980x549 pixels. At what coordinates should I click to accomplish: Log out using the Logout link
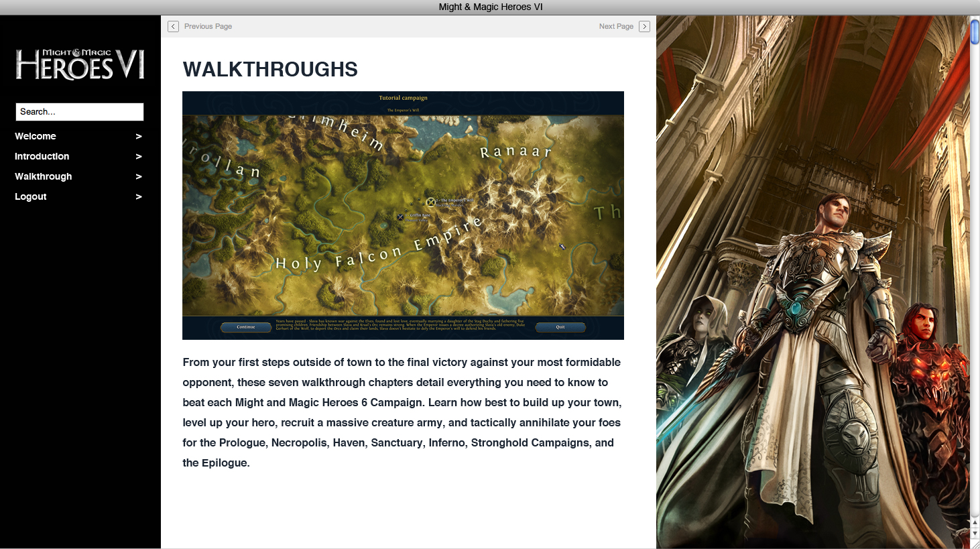point(31,196)
